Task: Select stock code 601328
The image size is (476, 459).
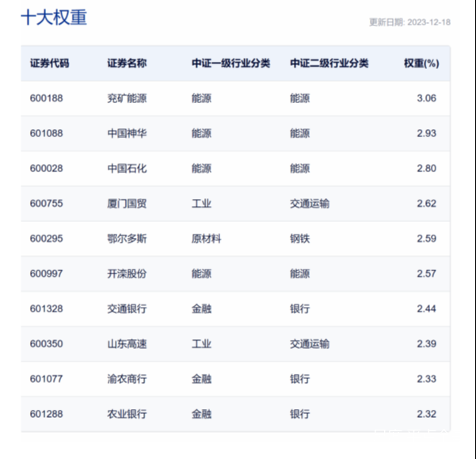Action: point(47,308)
